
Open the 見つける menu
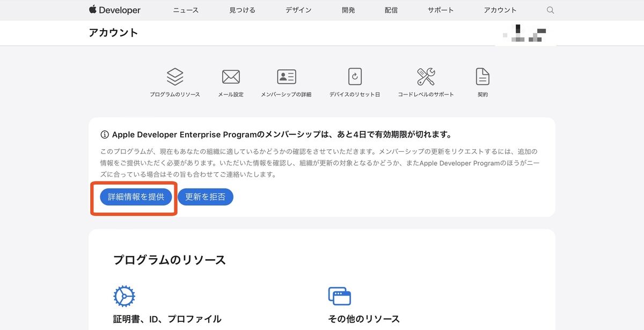click(242, 10)
